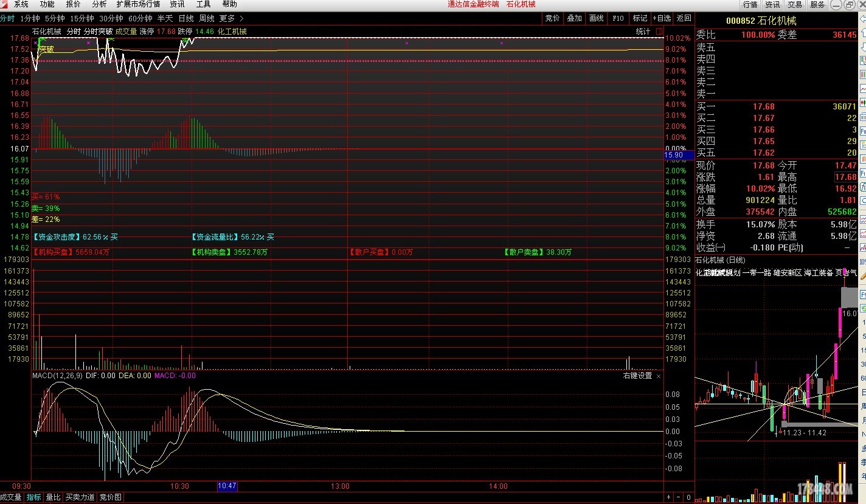Click the 标记 mark button
Screen dimensions: 866x504
(640, 18)
